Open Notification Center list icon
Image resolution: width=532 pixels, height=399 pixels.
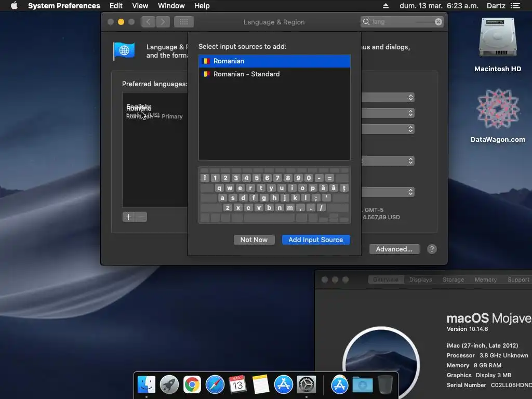coord(515,6)
